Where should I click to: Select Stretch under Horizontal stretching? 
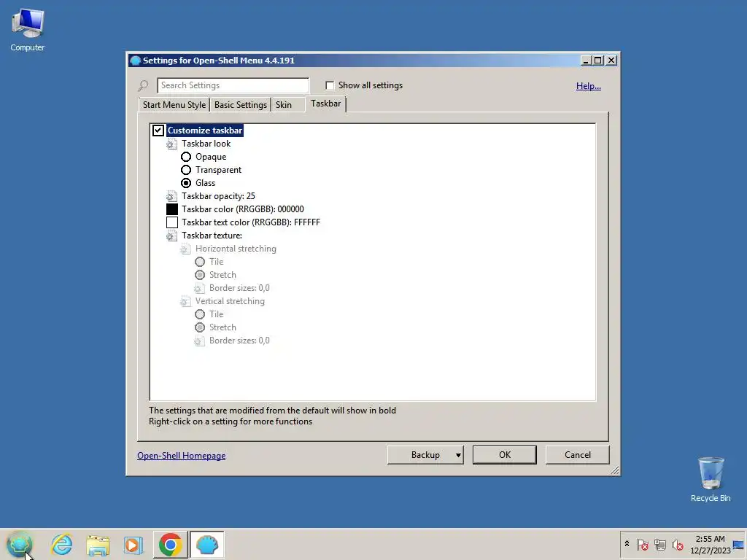point(200,275)
